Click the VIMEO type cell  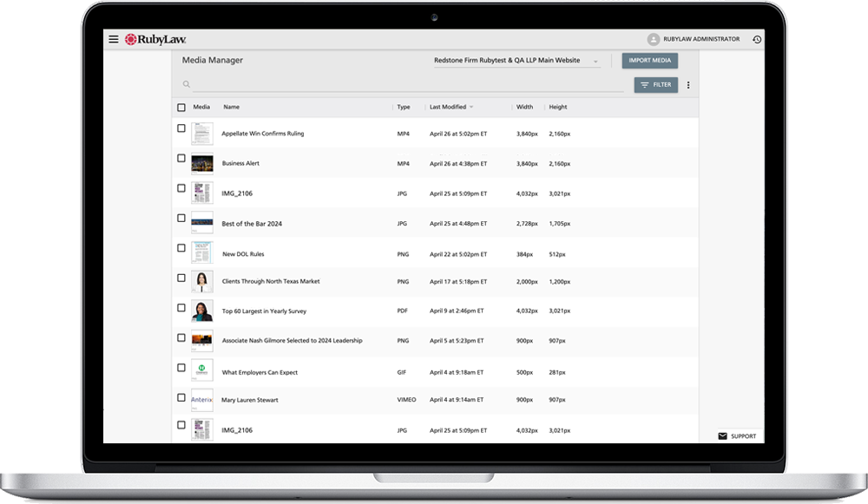[406, 399]
